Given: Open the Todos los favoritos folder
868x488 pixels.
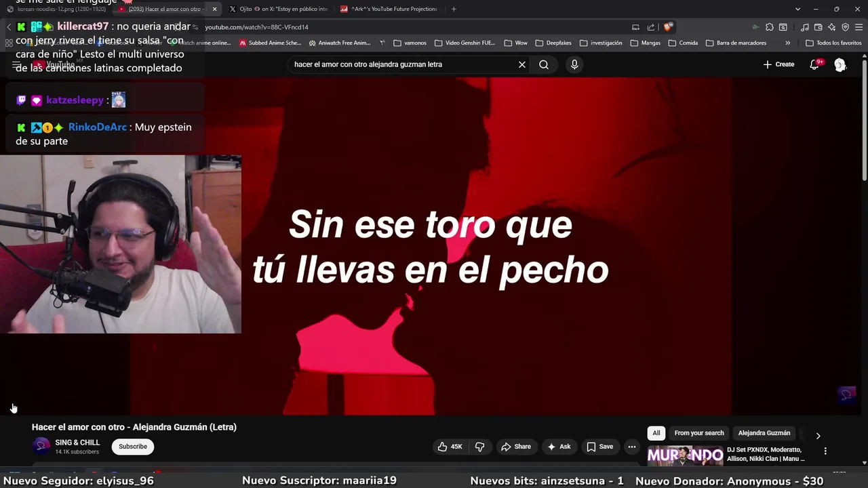Looking at the screenshot, I should click(x=833, y=43).
